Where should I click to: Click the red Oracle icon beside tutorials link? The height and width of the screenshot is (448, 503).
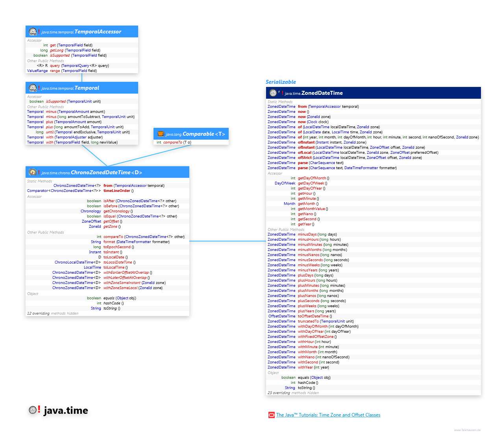tap(271, 415)
